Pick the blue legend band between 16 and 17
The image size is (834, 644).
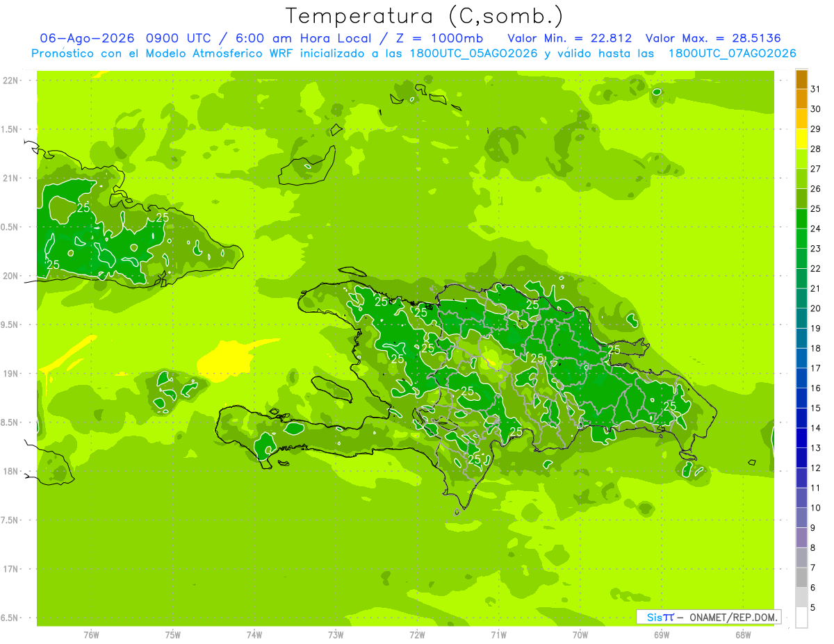click(x=801, y=378)
